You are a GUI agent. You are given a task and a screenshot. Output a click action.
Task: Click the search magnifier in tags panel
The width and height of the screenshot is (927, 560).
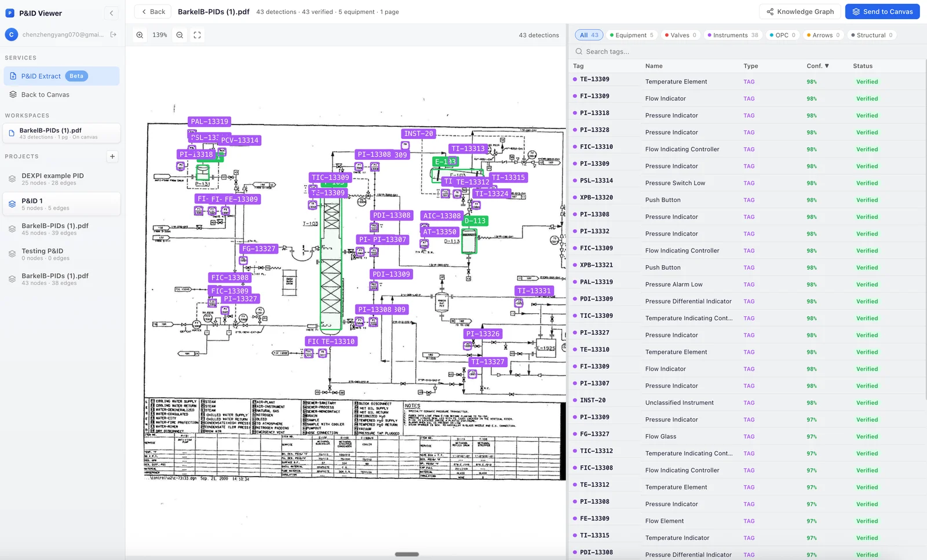point(579,52)
